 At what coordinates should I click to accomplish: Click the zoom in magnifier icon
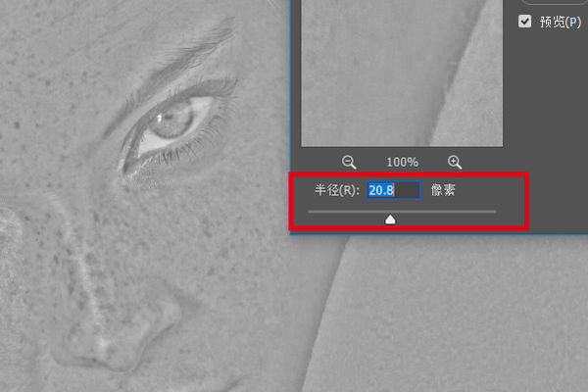coord(455,163)
